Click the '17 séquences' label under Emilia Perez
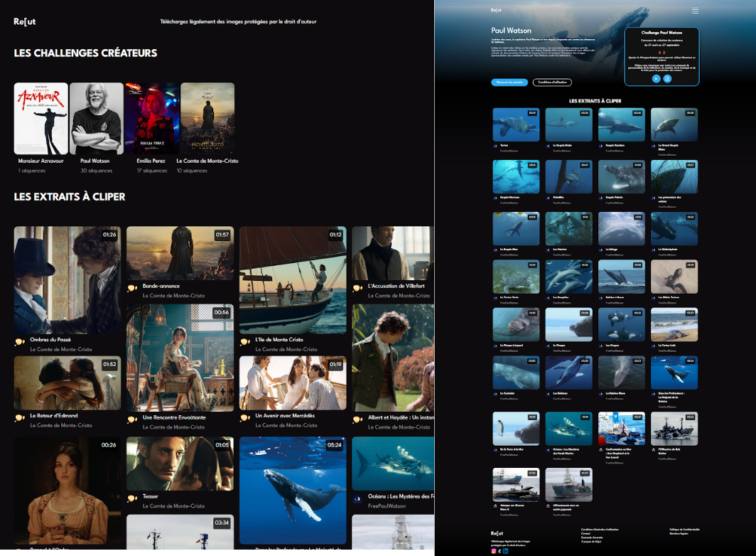This screenshot has height=556, width=756. tap(152, 171)
